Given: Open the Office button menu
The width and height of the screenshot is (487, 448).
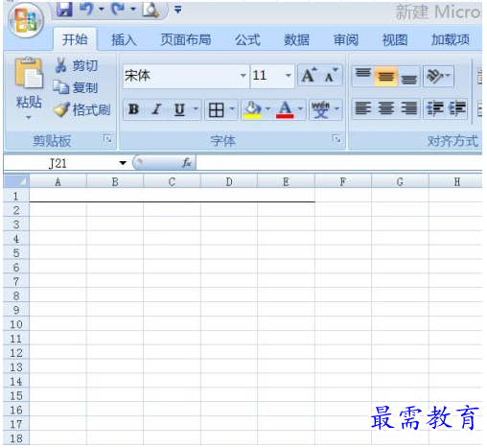Looking at the screenshot, I should click(x=26, y=21).
